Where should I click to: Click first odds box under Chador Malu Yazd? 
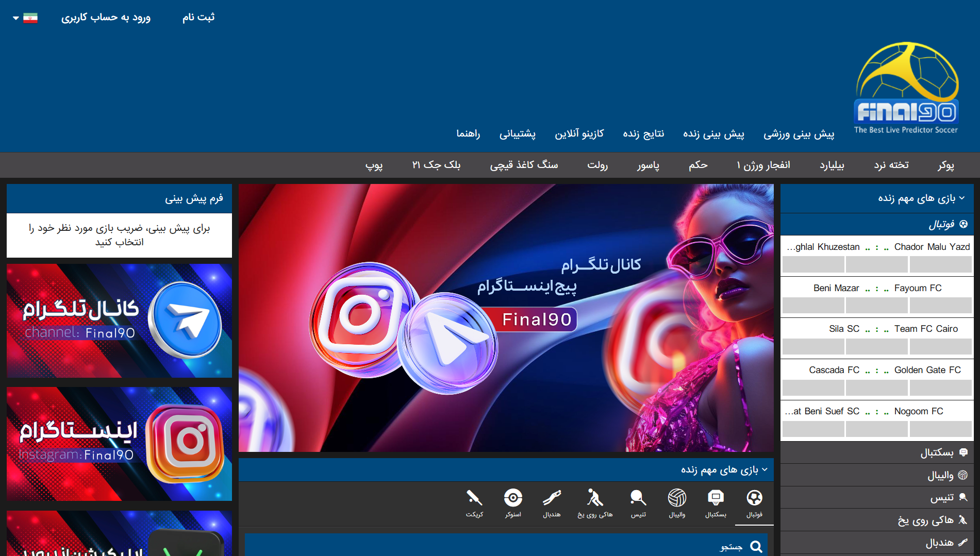[940, 264]
